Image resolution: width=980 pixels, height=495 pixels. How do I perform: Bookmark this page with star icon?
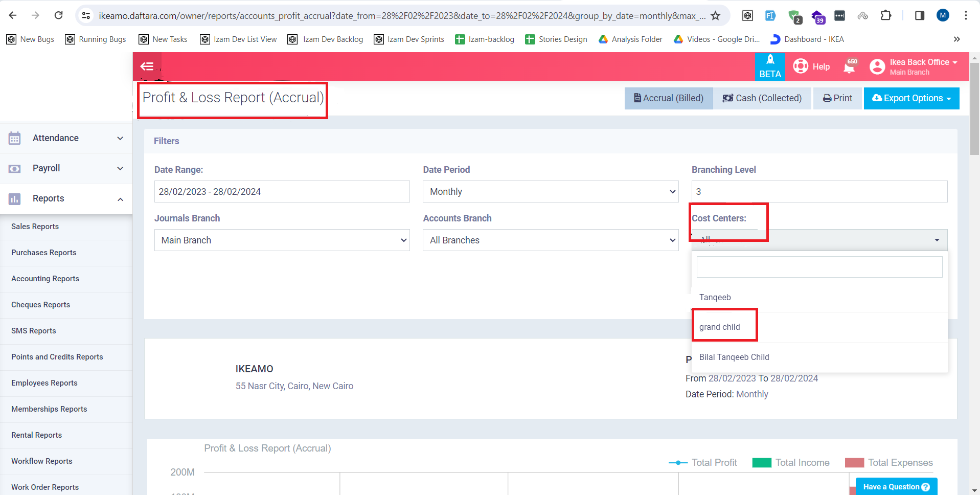715,15
